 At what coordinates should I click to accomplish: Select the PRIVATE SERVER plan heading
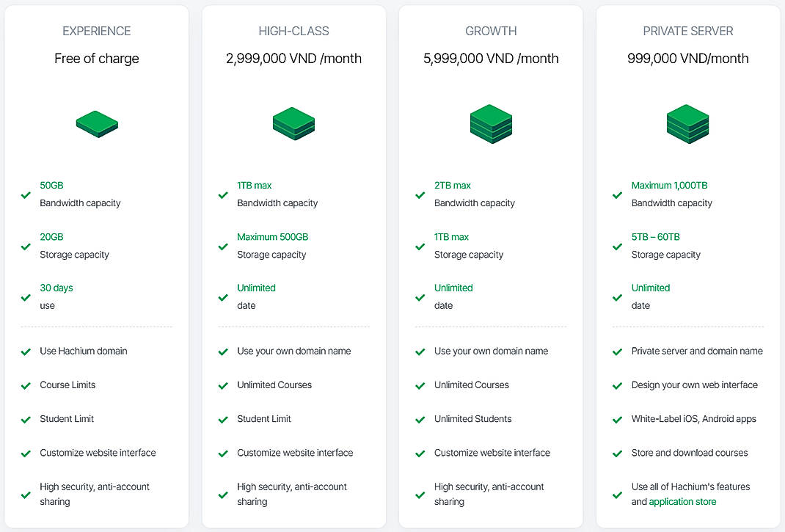(x=687, y=31)
